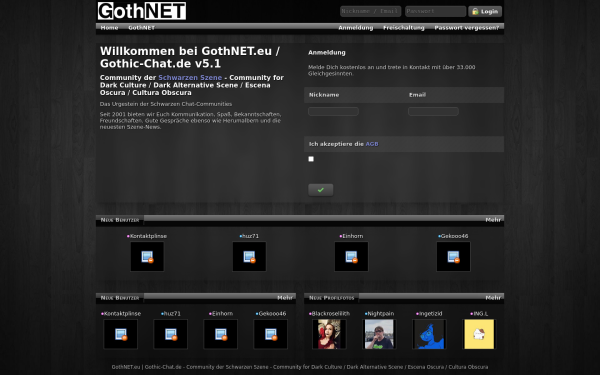This screenshot has height=375, width=600.
Task: Open Einhorn name in wide user row
Action: tap(352, 236)
